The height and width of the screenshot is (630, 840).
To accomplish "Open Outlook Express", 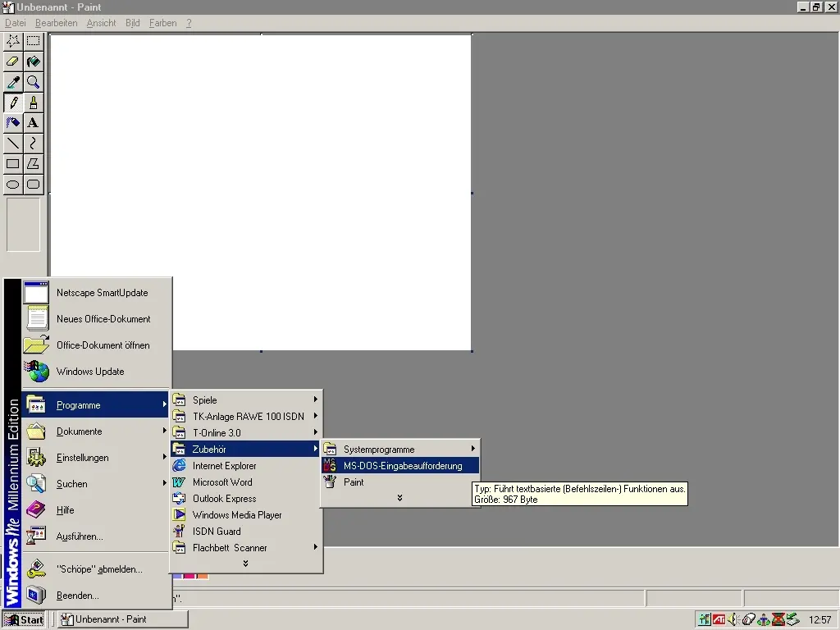I will point(246,498).
